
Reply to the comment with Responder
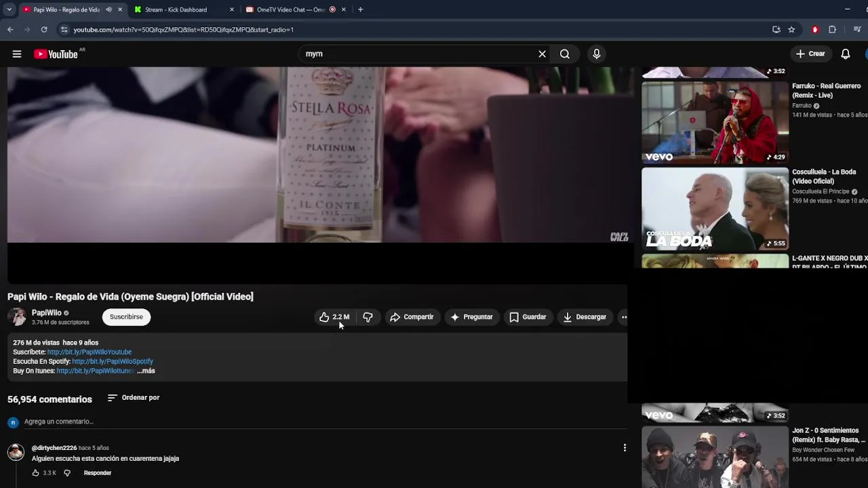click(x=98, y=473)
